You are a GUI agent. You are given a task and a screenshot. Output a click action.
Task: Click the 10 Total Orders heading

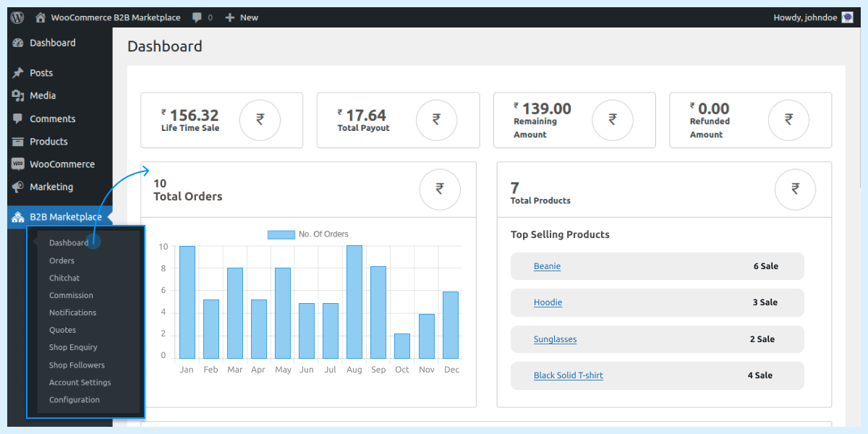(188, 190)
